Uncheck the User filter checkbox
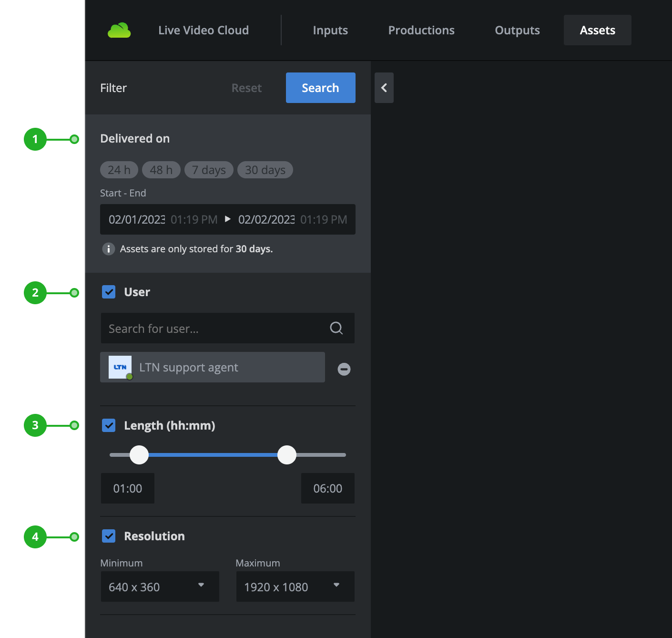 coord(109,292)
